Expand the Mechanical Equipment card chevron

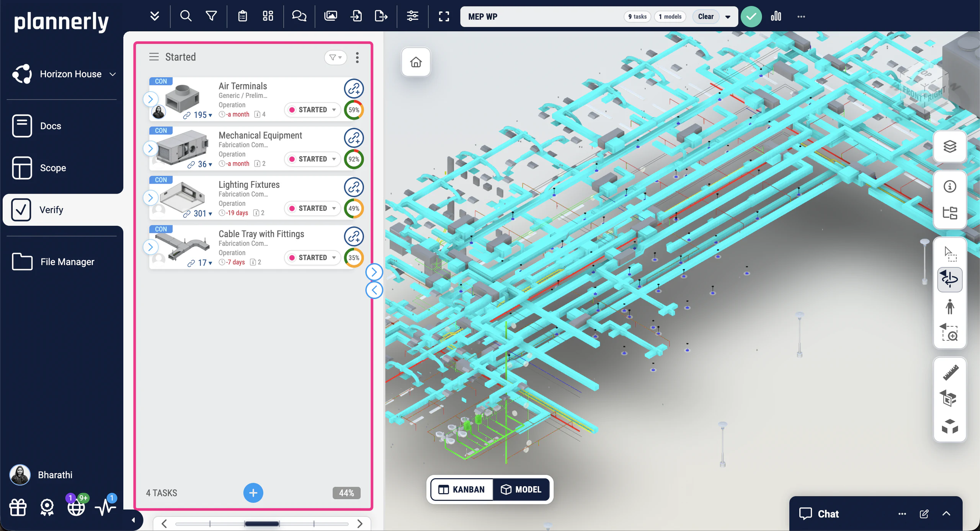[150, 148]
